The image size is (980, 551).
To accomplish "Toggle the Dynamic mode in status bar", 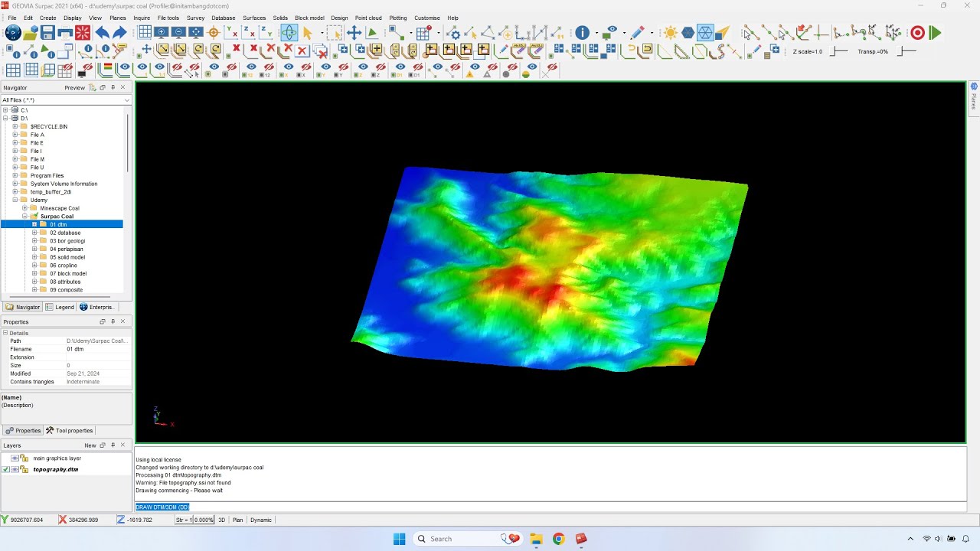I will pos(261,520).
